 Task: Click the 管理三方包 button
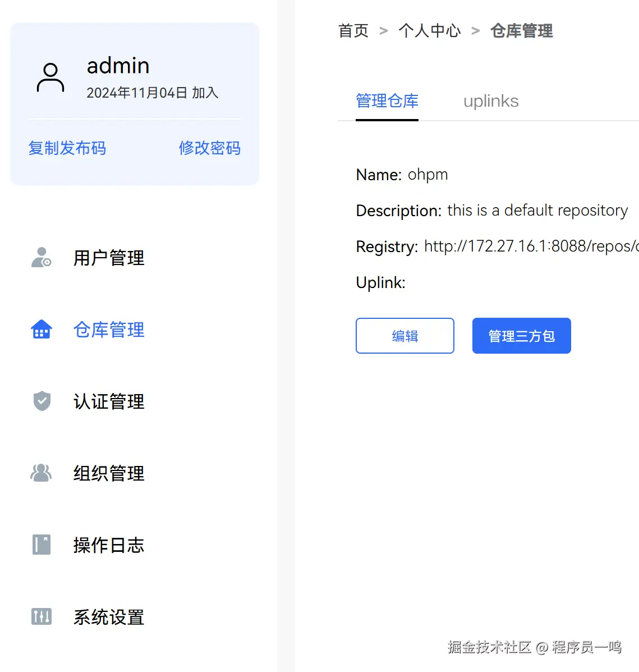tap(521, 336)
